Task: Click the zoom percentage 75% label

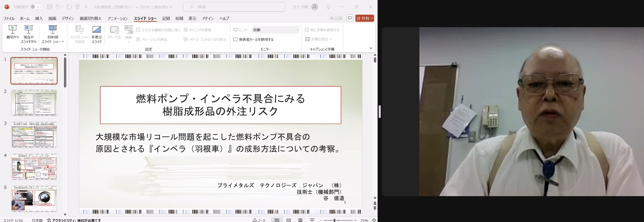Action: (364, 220)
